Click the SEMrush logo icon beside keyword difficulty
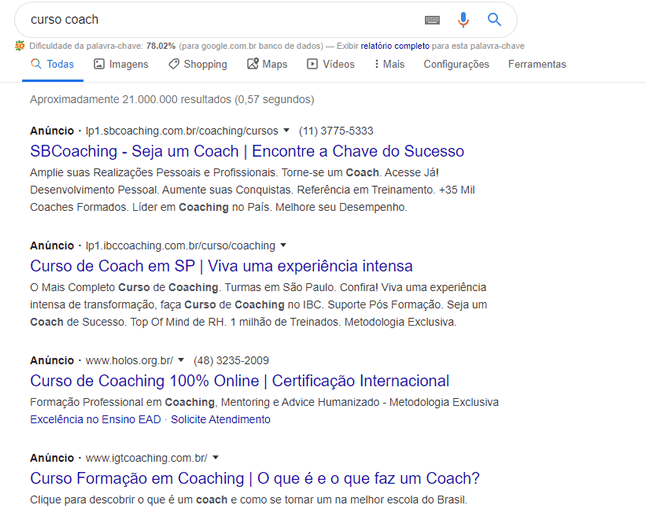The height and width of the screenshot is (524, 646). point(20,46)
